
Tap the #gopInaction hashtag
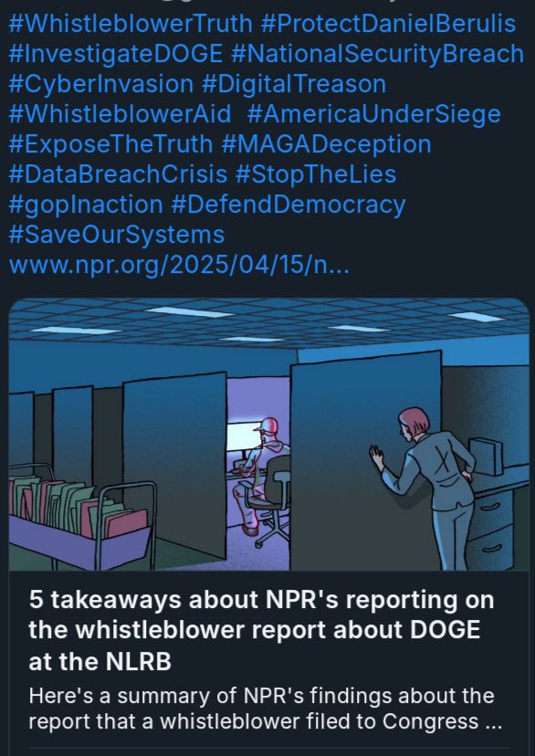86,205
